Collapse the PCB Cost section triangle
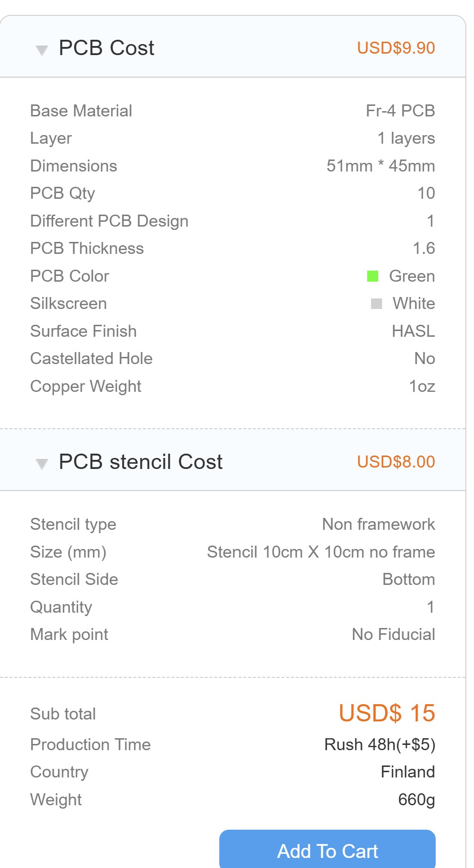The height and width of the screenshot is (868, 474). coord(42,50)
